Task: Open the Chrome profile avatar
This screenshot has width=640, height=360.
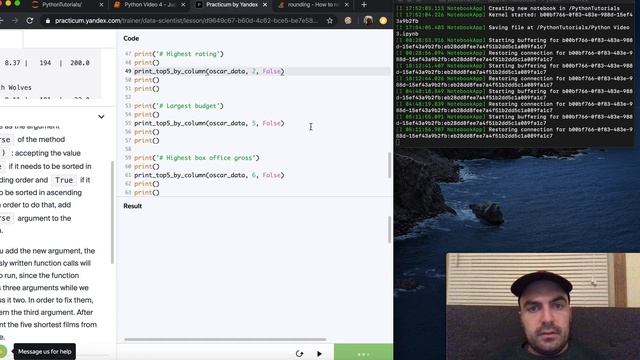Action: pyautogui.click(x=368, y=20)
